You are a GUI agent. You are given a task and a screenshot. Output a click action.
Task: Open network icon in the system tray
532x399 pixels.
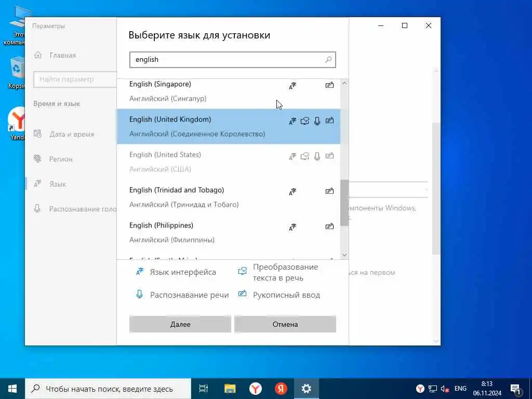(x=433, y=389)
